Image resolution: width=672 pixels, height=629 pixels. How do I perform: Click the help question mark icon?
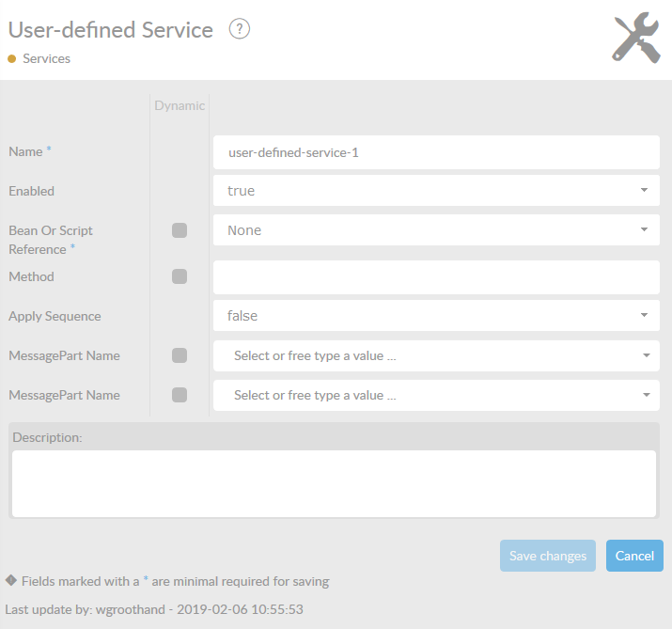pyautogui.click(x=240, y=29)
